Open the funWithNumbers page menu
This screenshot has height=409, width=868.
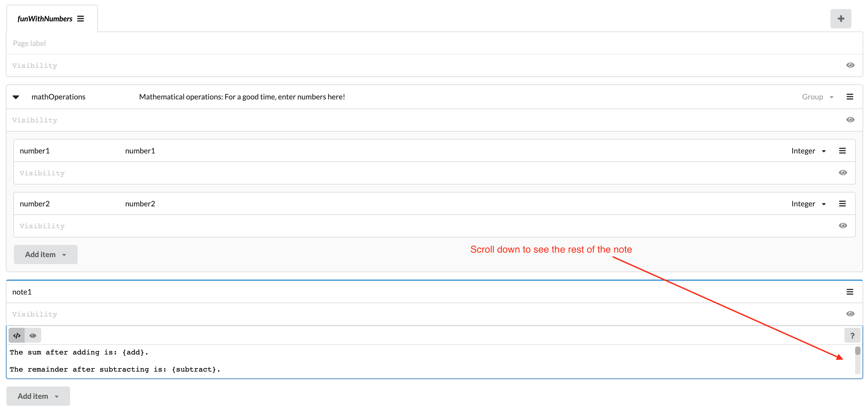[x=81, y=18]
